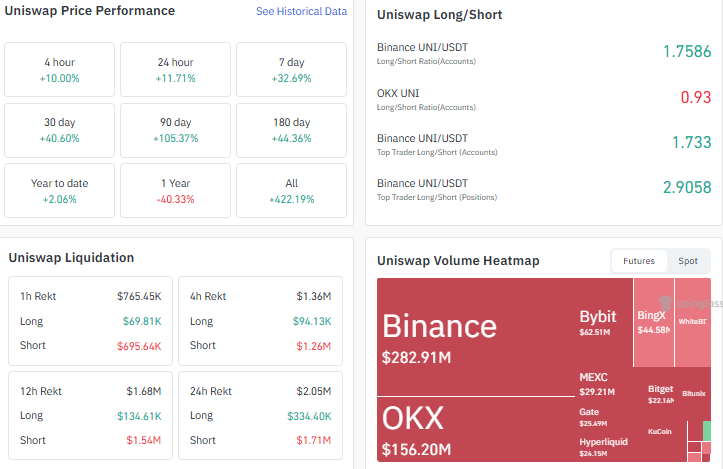Click the Binance heatmap tile

pos(475,337)
